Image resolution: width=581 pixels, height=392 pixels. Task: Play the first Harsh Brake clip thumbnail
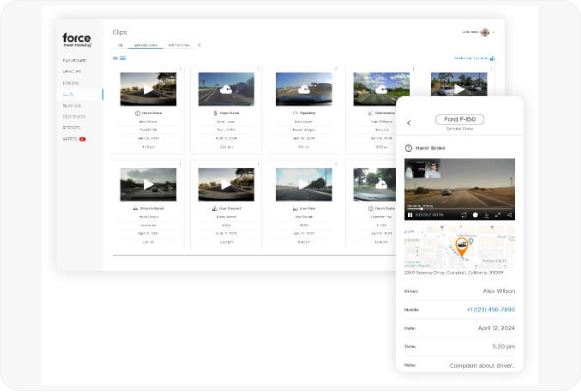[x=148, y=89]
